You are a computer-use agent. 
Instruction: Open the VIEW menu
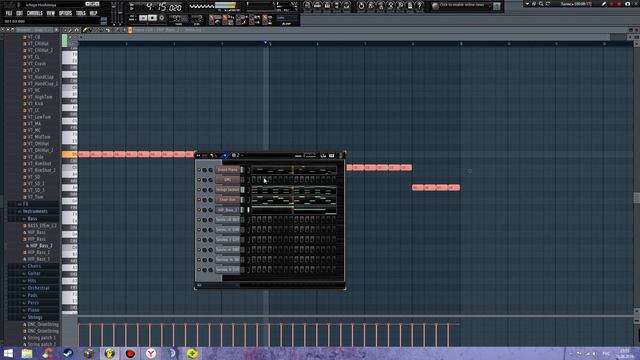click(x=51, y=13)
